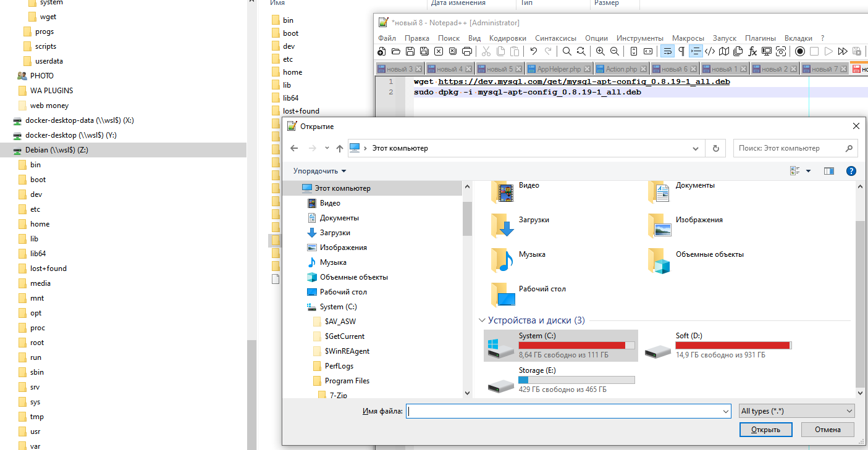Zoom out using the minus magnifier icon
The image size is (868, 450).
(615, 51)
